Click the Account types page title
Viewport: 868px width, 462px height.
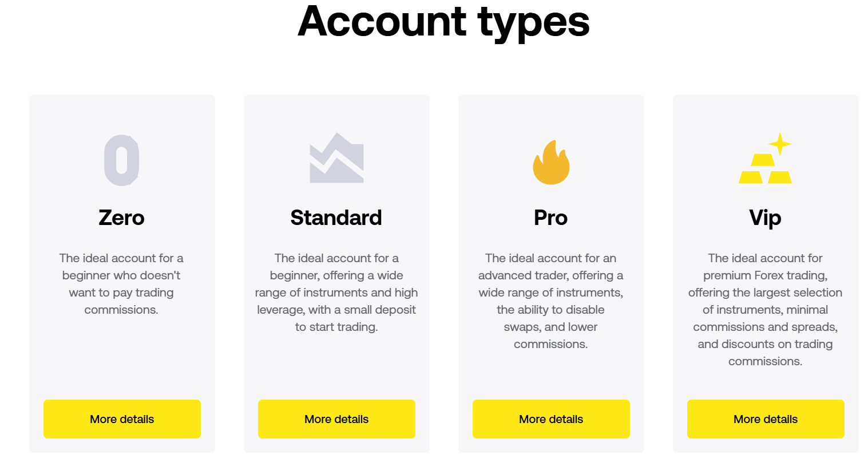tap(444, 22)
